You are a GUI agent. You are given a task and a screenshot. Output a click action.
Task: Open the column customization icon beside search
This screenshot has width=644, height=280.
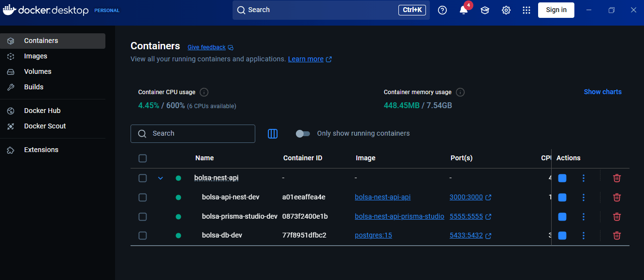pyautogui.click(x=272, y=134)
